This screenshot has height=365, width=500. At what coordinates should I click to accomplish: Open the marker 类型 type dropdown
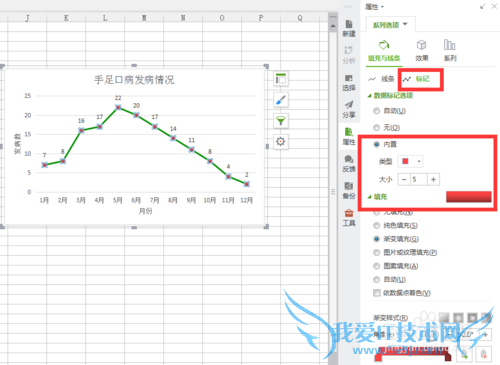click(411, 161)
